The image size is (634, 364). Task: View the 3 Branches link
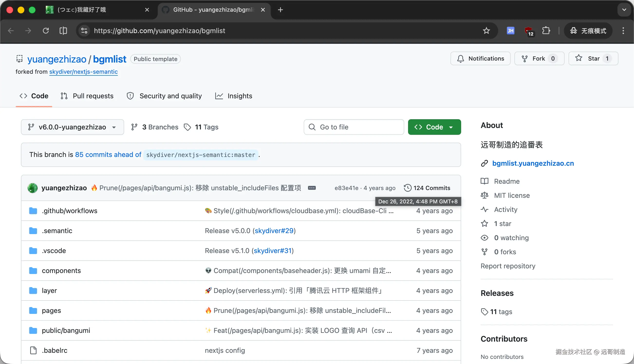[x=155, y=127]
